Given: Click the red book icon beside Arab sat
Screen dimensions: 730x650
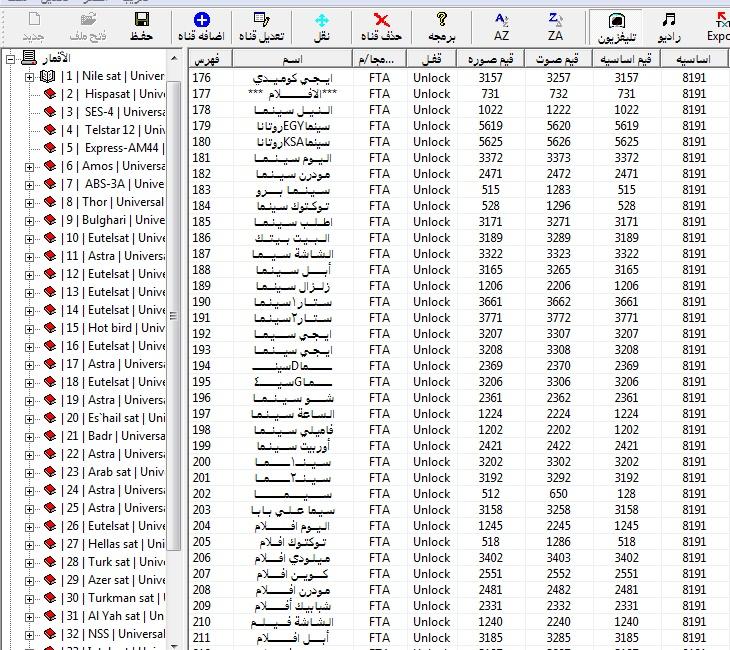Looking at the screenshot, I should (50, 472).
